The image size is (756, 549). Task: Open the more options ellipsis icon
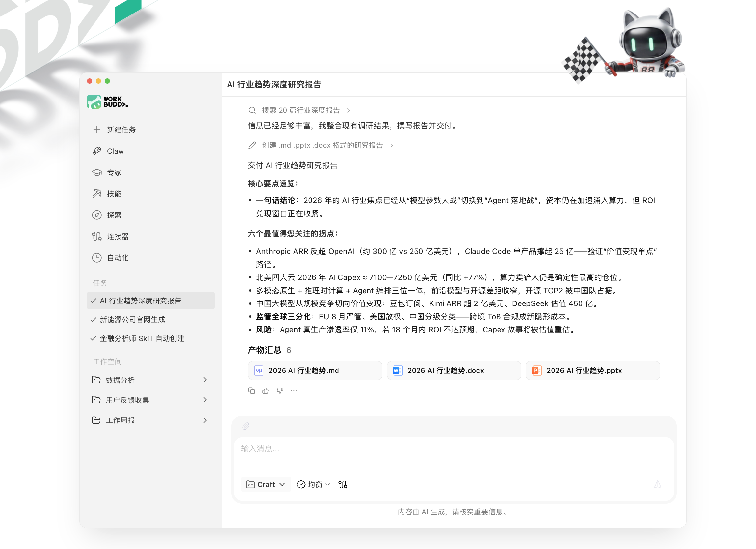[294, 390]
